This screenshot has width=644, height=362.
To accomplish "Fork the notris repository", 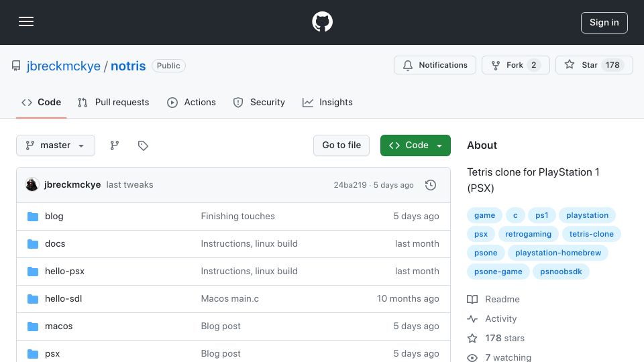I will tap(515, 65).
